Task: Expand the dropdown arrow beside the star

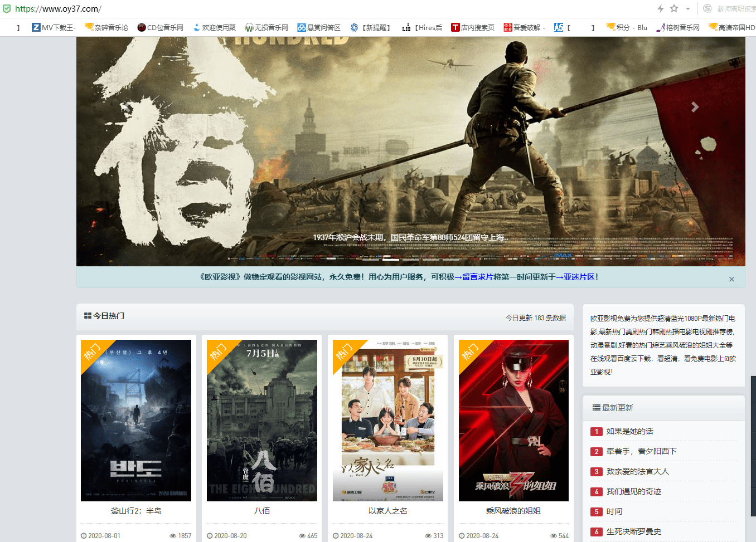Action: point(688,9)
